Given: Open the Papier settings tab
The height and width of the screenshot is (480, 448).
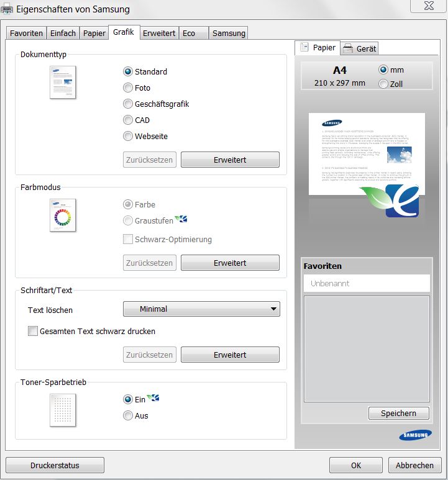Looking at the screenshot, I should [94, 33].
